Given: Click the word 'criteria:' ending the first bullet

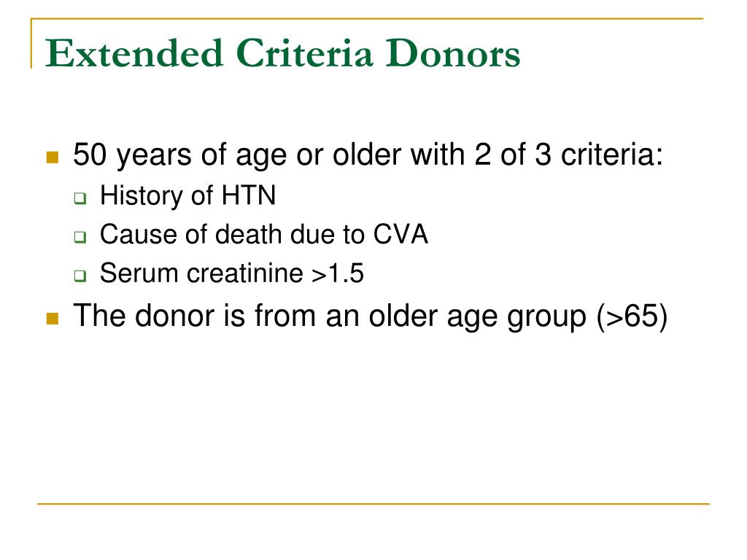Looking at the screenshot, I should click(x=612, y=155).
